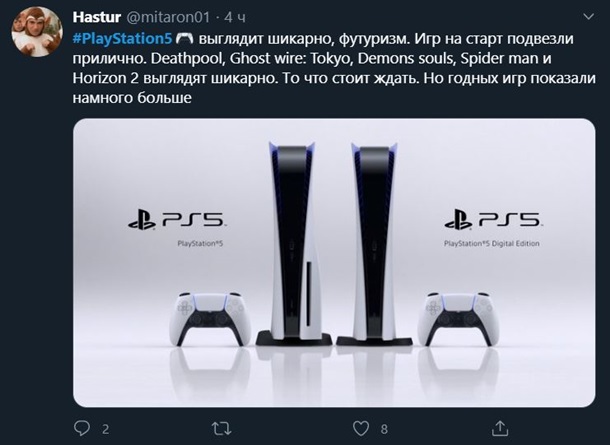This screenshot has width=610, height=445.
Task: Open the reply comment icon
Action: (82, 428)
